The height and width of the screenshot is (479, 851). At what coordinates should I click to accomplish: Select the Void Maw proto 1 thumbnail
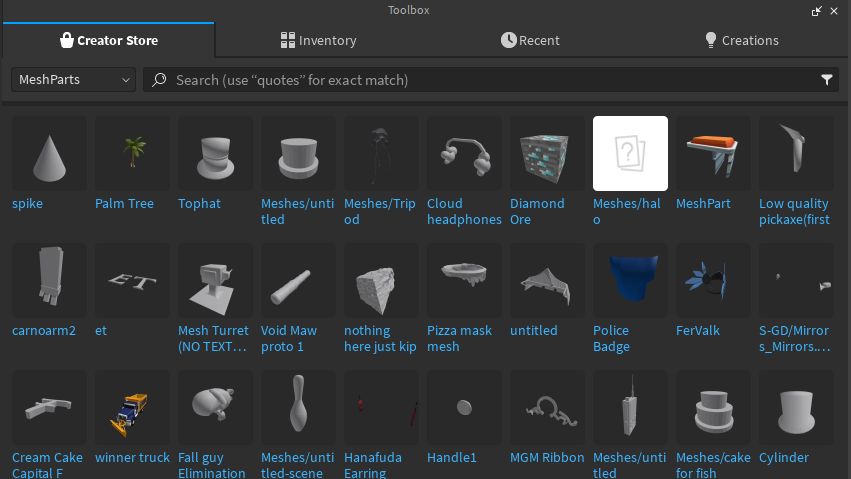pyautogui.click(x=299, y=280)
